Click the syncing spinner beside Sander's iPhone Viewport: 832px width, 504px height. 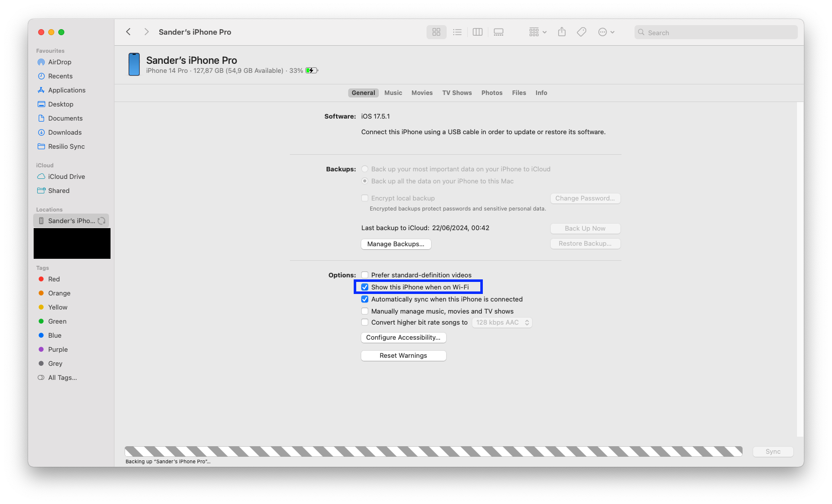click(101, 221)
